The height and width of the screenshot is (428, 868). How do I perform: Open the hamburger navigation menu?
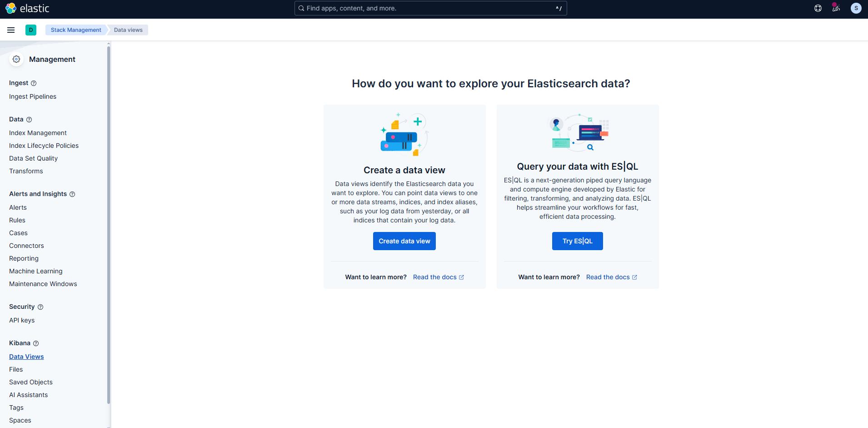[11, 30]
